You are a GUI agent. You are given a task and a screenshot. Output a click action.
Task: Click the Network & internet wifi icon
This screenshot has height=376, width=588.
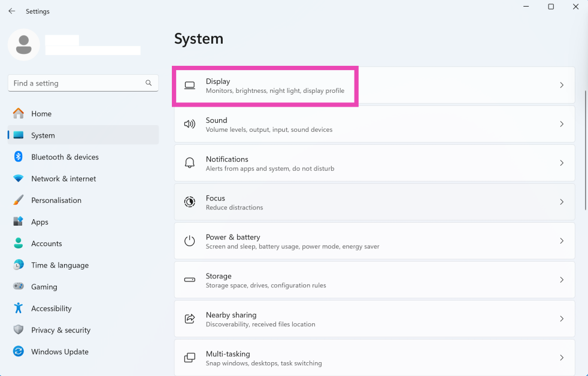(19, 178)
